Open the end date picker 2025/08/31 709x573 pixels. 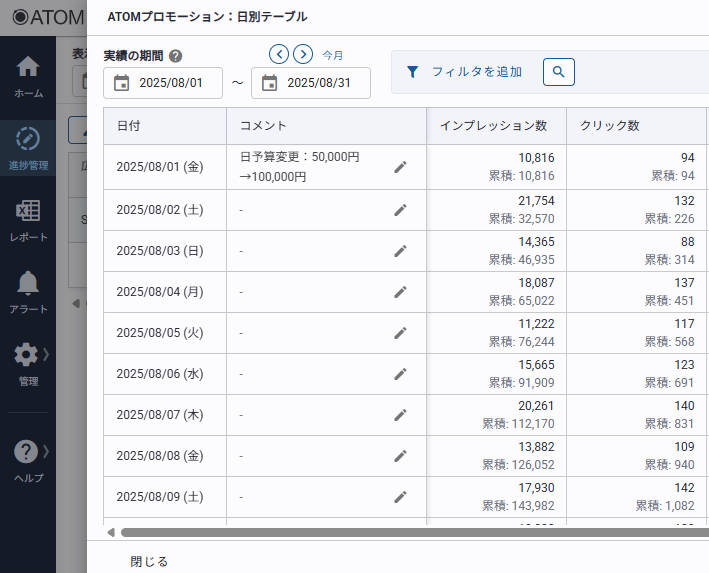pyautogui.click(x=311, y=83)
